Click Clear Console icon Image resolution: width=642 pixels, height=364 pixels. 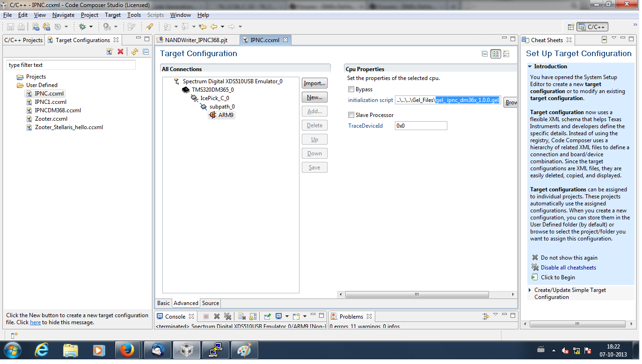point(242,316)
